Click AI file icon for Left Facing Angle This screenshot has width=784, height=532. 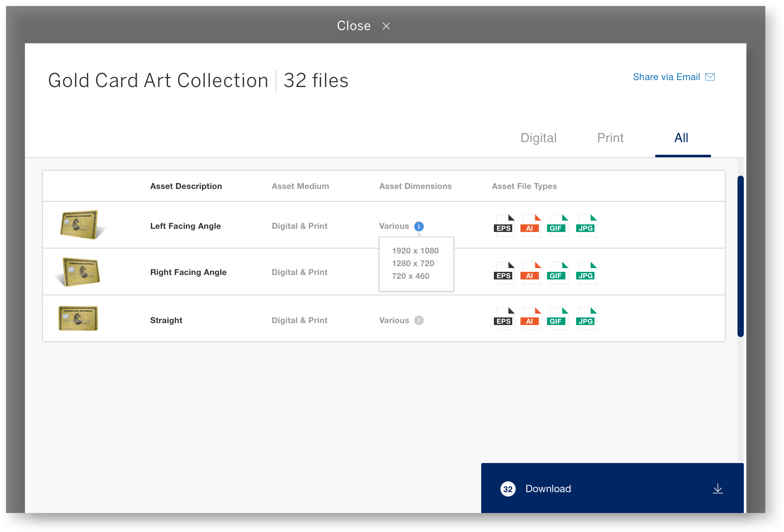(x=531, y=225)
